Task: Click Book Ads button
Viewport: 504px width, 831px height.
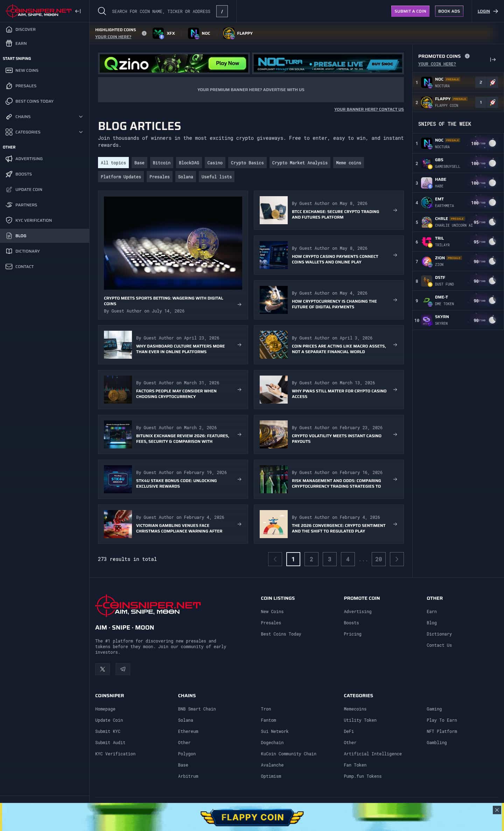Action: 449,11
